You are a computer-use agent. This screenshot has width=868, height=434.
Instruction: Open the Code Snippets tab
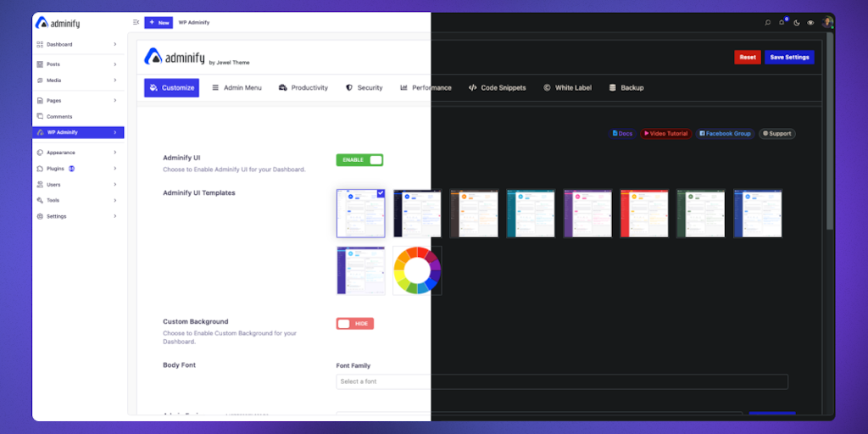(497, 87)
